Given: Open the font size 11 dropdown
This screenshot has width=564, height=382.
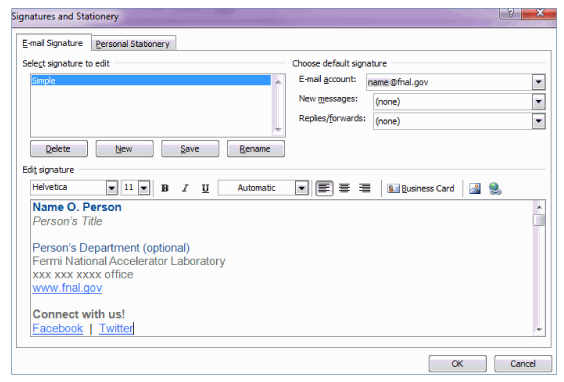Looking at the screenshot, I should (144, 188).
